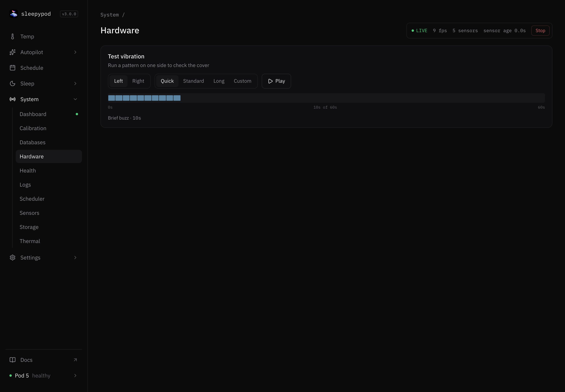Open the Scheduler page

(49, 199)
